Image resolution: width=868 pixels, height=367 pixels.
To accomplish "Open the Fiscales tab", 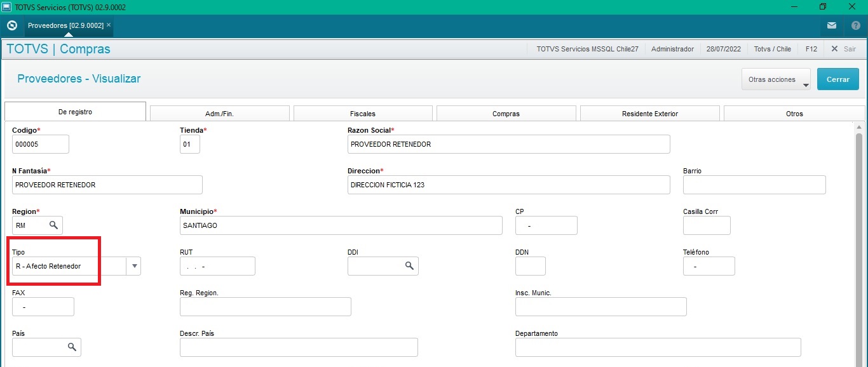I will [x=363, y=114].
